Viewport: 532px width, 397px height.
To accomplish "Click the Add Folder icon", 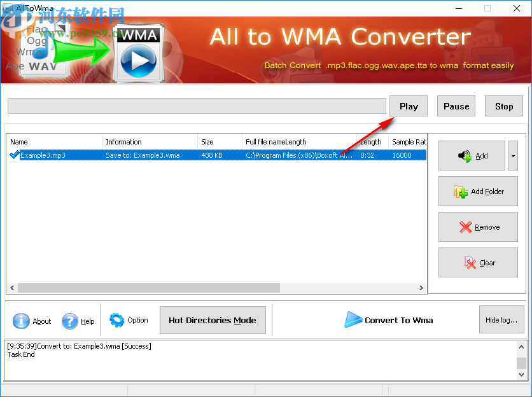I will click(460, 191).
